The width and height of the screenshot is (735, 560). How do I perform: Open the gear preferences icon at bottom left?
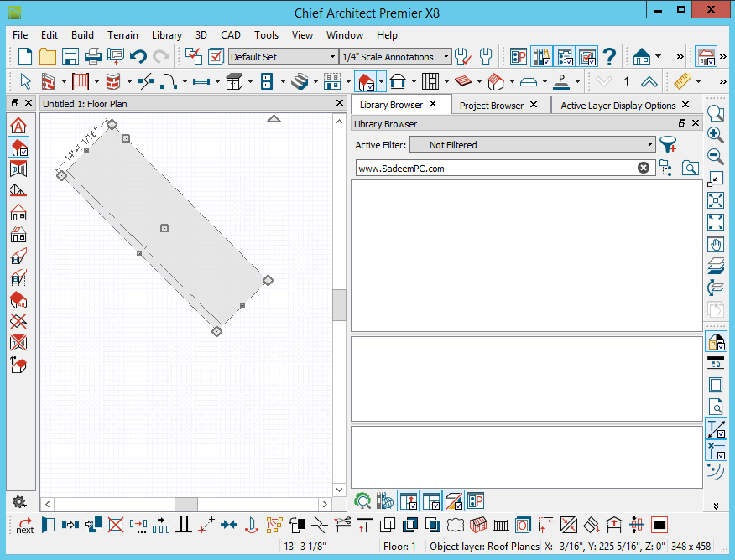(x=19, y=502)
